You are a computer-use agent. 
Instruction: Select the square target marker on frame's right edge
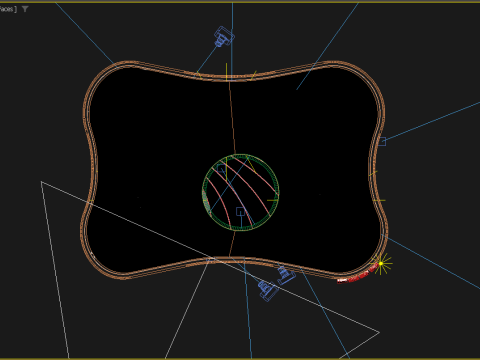tap(382, 141)
